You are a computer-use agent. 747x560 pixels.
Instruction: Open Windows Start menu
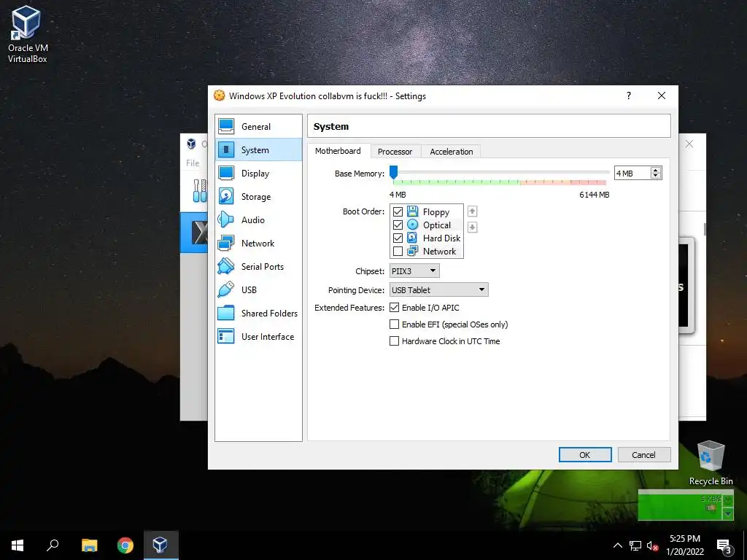(x=18, y=545)
